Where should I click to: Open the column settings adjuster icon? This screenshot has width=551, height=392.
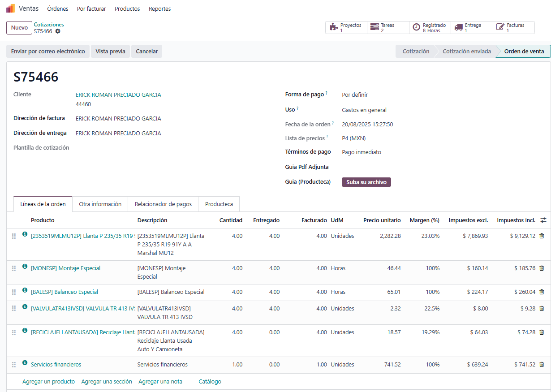click(543, 220)
